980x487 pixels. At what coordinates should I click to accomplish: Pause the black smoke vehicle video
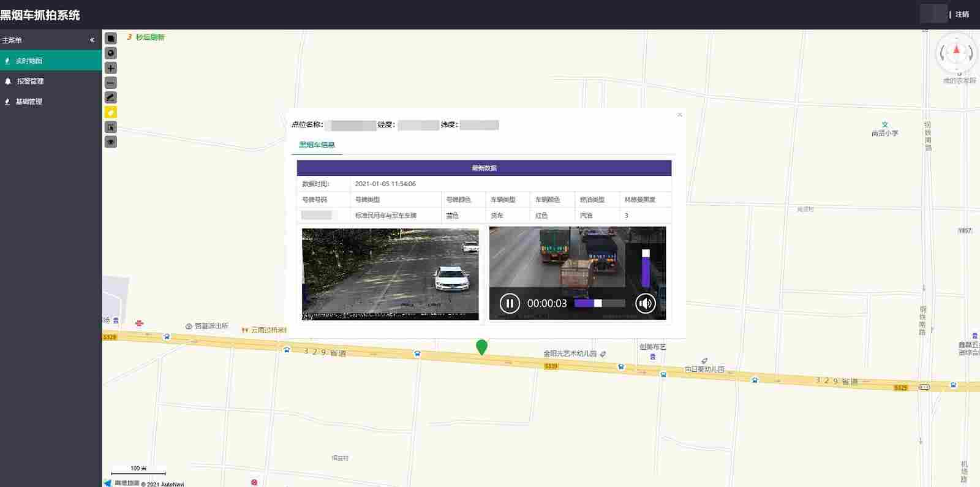pos(510,303)
